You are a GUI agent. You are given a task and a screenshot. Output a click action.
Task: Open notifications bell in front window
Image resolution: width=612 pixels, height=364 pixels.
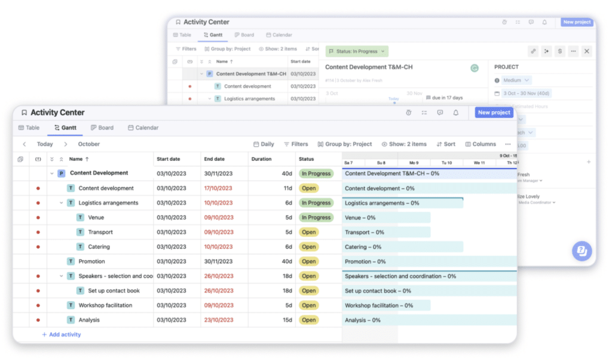click(456, 112)
